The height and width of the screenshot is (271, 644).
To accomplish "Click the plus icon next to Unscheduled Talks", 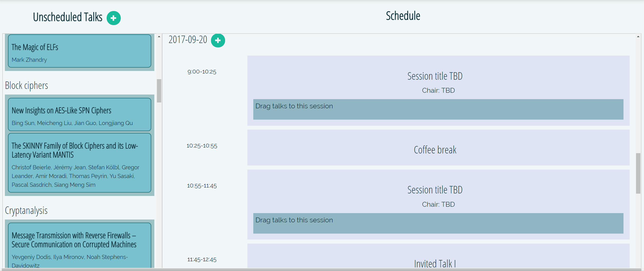I will tap(113, 18).
